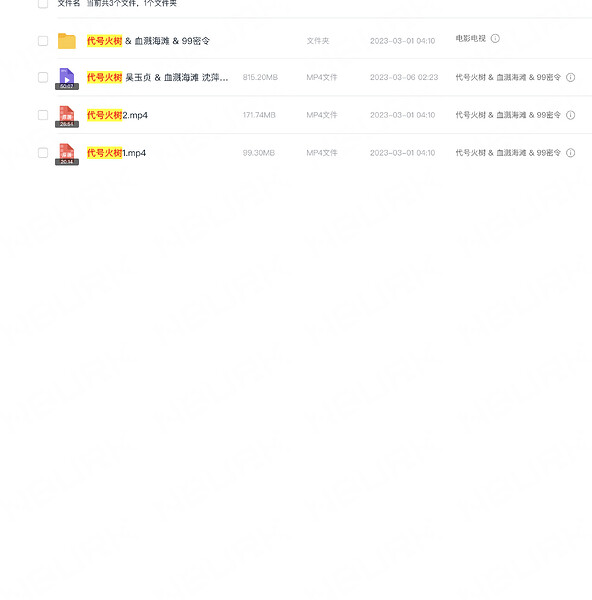Click the red video icon of 代号火树2.mp4
The width and height of the screenshot is (592, 600).
click(x=67, y=116)
